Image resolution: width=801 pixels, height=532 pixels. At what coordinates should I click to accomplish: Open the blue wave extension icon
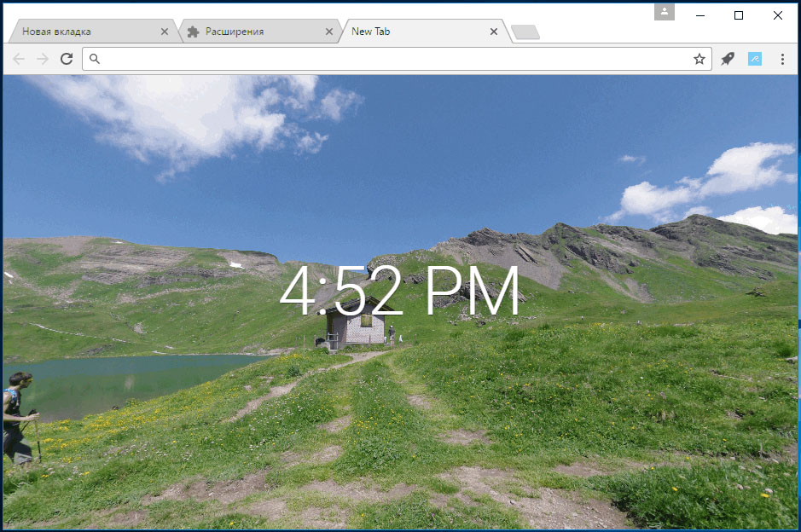(755, 59)
